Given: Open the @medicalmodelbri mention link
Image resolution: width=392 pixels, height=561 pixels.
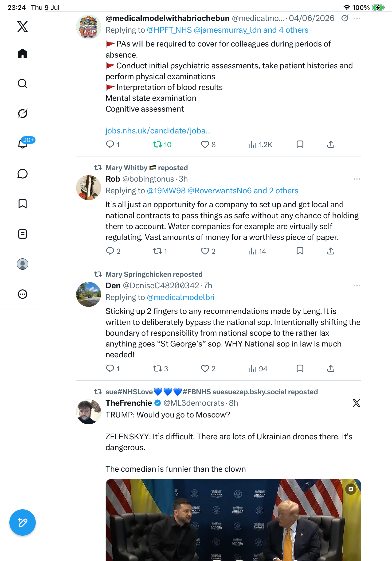Looking at the screenshot, I should pos(180,297).
